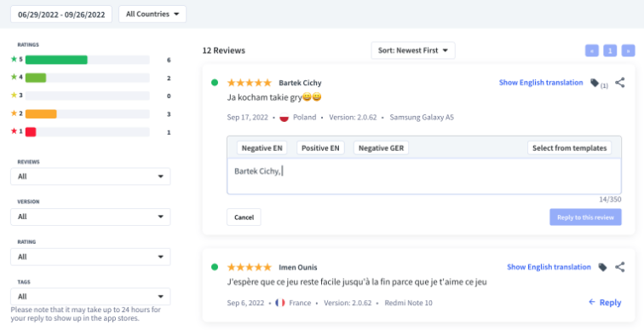This screenshot has width=644, height=330.
Task: Go to next page of reviews
Action: click(628, 50)
